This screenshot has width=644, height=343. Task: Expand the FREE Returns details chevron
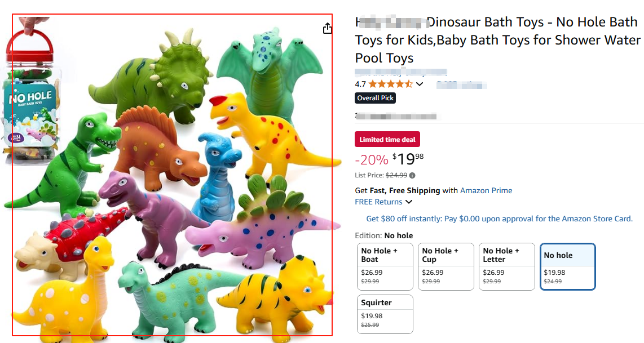coord(409,202)
